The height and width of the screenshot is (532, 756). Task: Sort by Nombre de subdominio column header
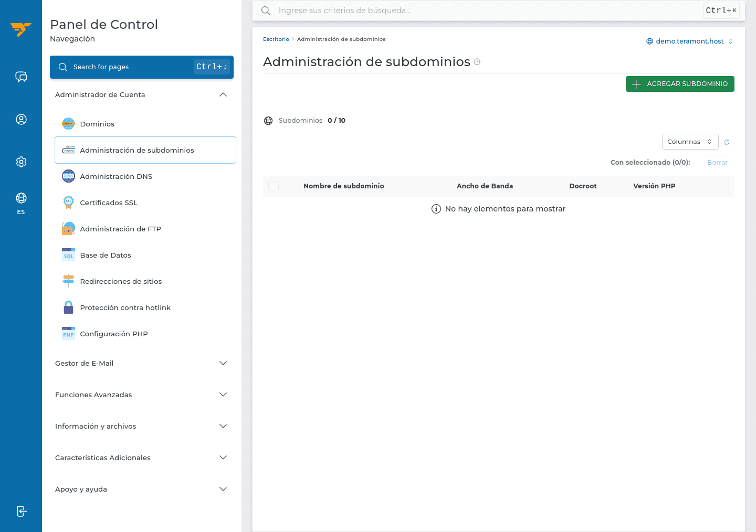(344, 186)
